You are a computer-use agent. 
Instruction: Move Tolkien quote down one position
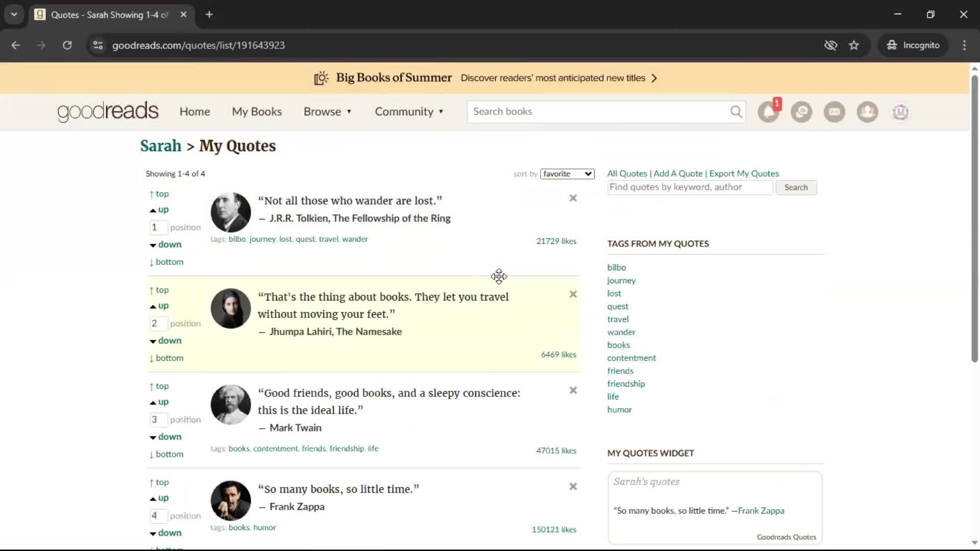point(165,244)
